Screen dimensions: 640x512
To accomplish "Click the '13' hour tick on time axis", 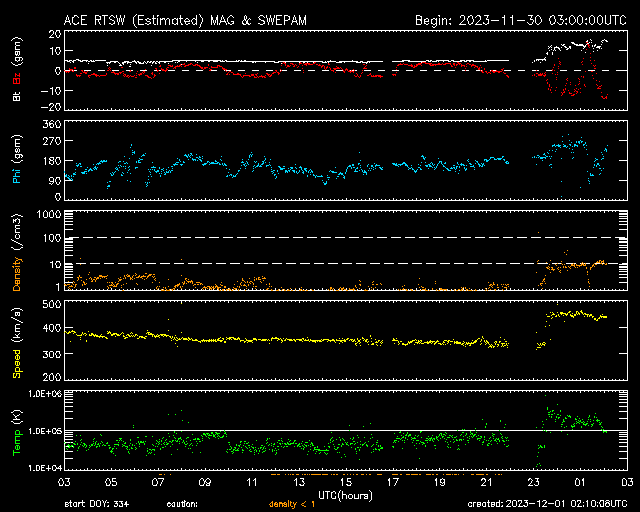I will click(299, 483).
